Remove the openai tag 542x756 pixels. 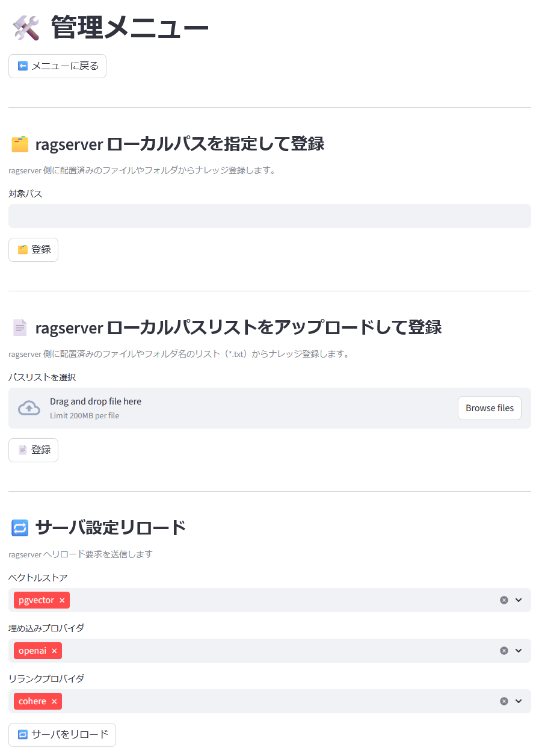coord(54,650)
